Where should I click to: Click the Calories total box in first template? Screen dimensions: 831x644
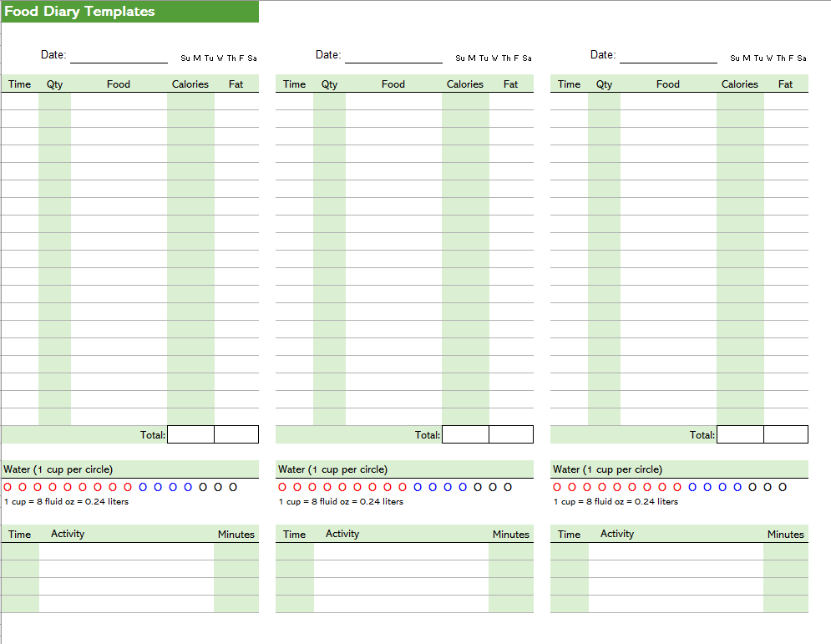pyautogui.click(x=190, y=434)
